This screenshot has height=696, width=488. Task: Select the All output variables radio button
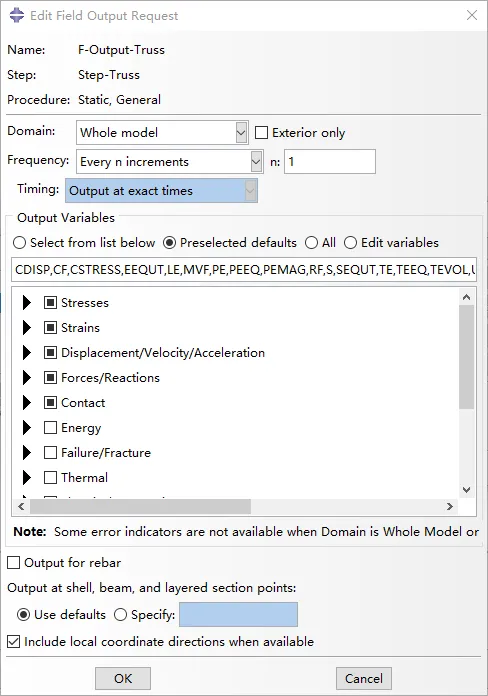point(311,243)
